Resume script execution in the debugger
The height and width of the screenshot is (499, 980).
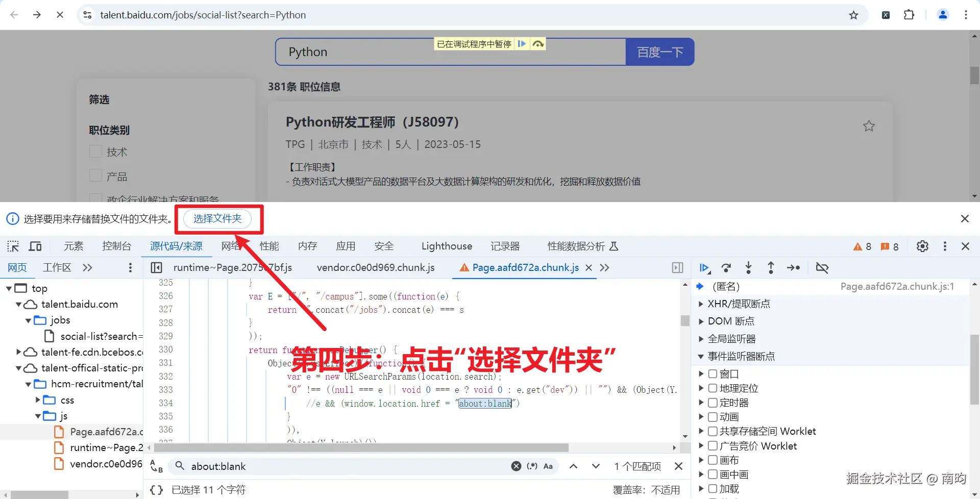click(x=704, y=267)
